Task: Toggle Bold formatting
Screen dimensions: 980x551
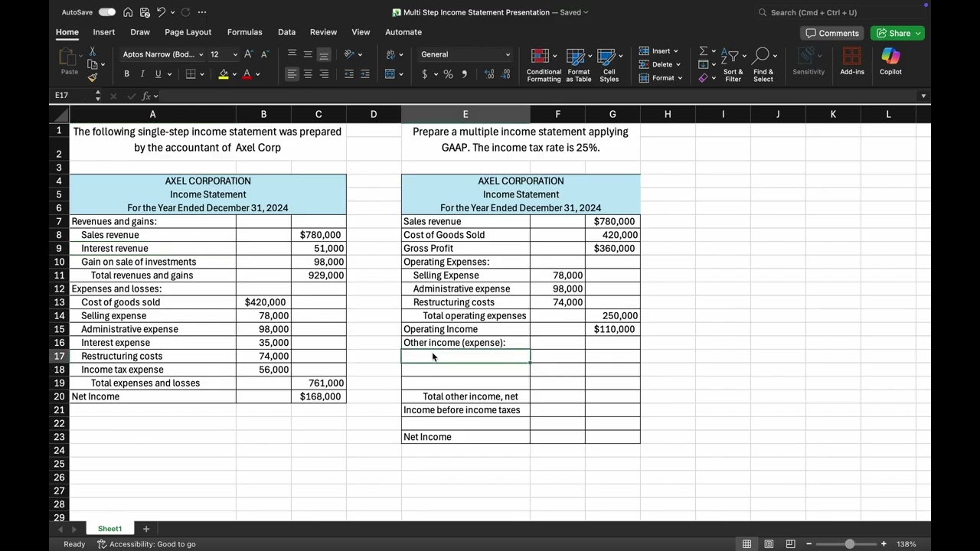Action: point(126,74)
